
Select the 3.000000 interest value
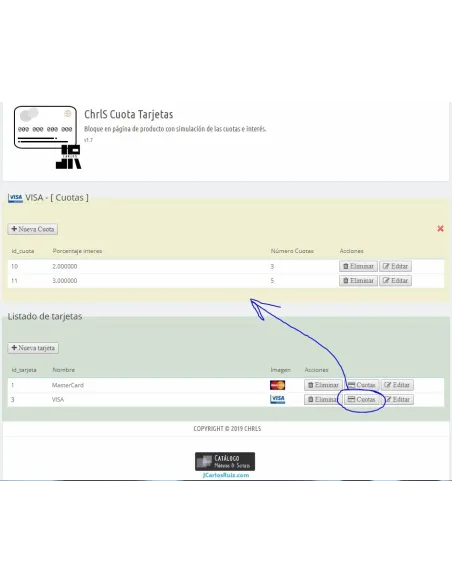pos(64,280)
